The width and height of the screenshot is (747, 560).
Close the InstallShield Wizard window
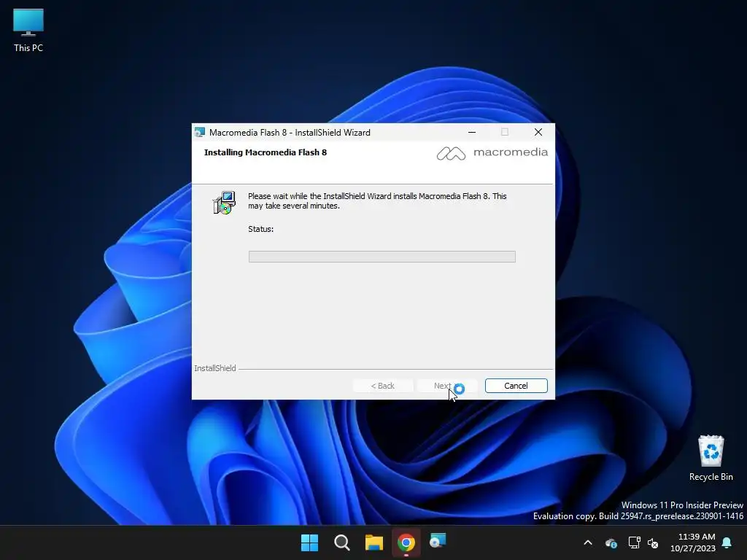coord(538,133)
